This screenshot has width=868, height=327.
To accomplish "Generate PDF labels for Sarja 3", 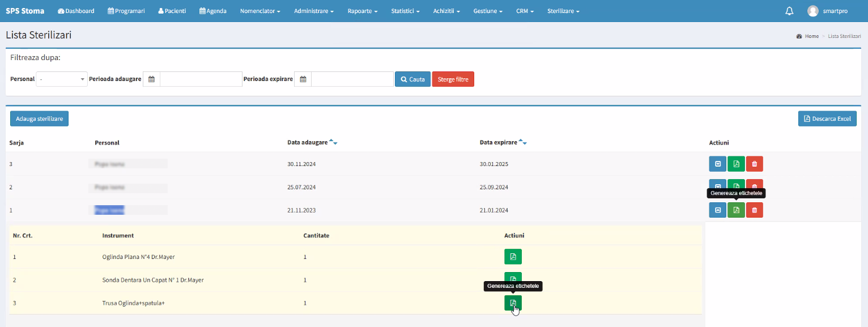I will 736,164.
